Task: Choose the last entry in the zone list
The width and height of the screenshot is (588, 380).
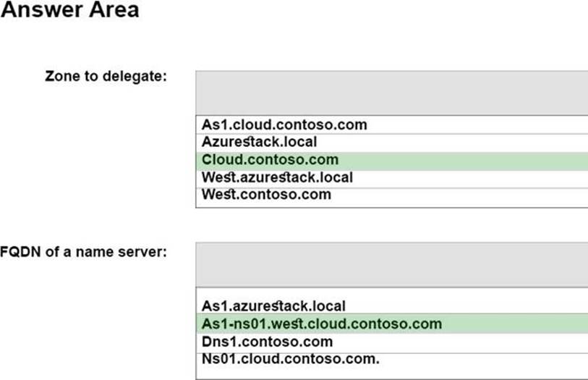Action: [x=266, y=195]
